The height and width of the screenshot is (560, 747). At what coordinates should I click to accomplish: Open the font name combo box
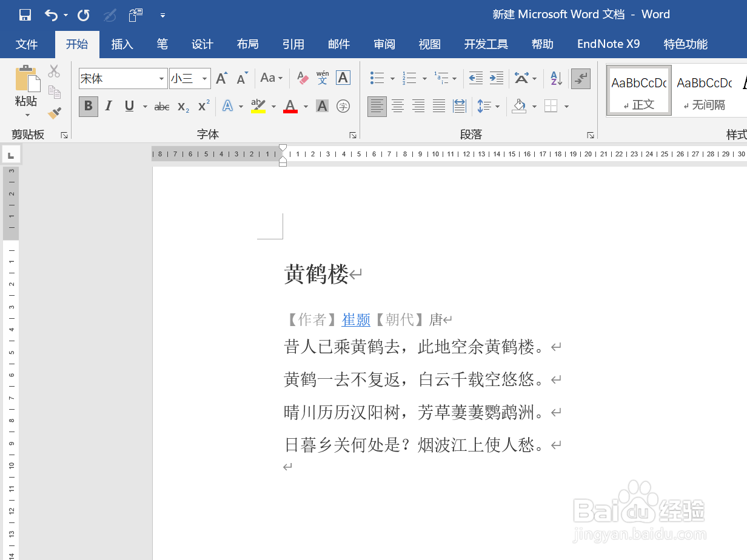(123, 79)
